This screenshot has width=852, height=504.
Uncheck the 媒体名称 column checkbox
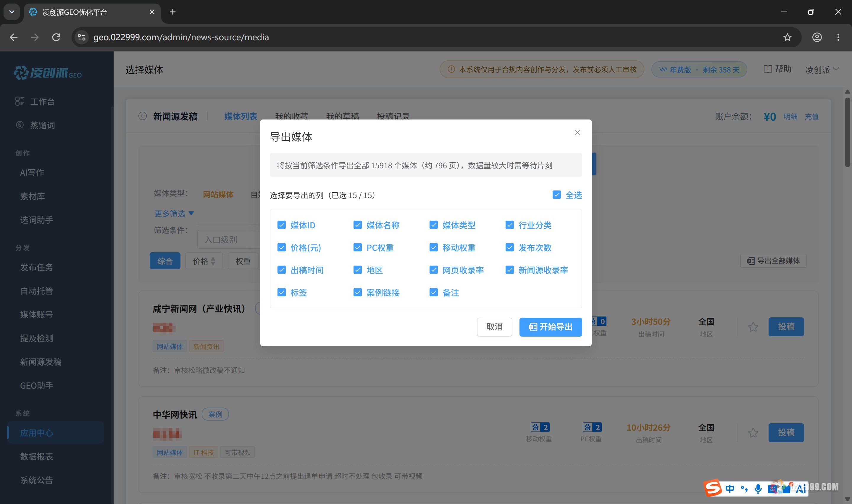point(358,225)
